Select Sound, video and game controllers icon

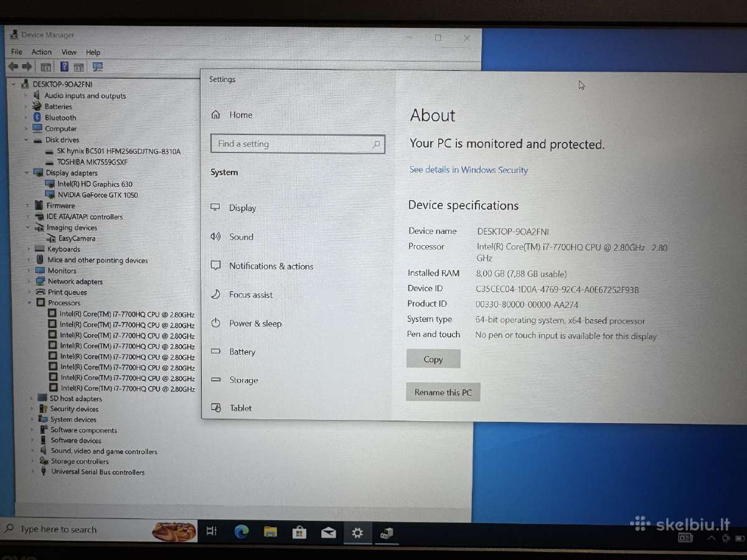pyautogui.click(x=44, y=451)
